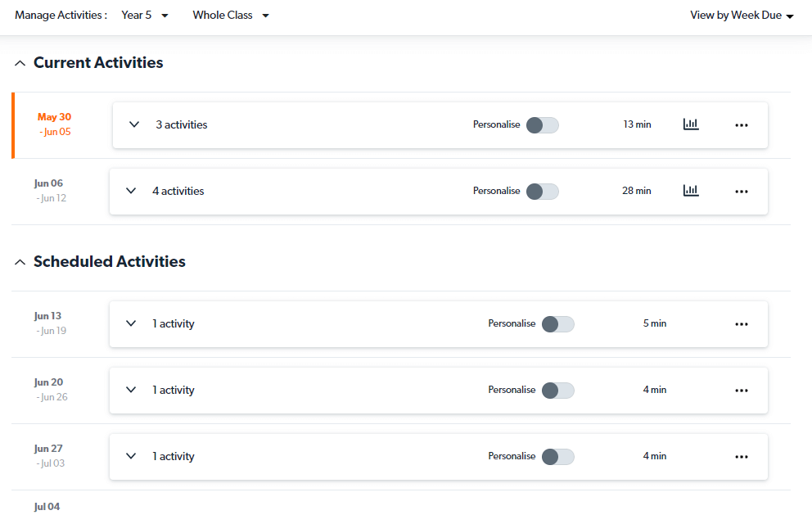Expand the 4 activities row
The height and width of the screenshot is (515, 812).
pos(131,191)
